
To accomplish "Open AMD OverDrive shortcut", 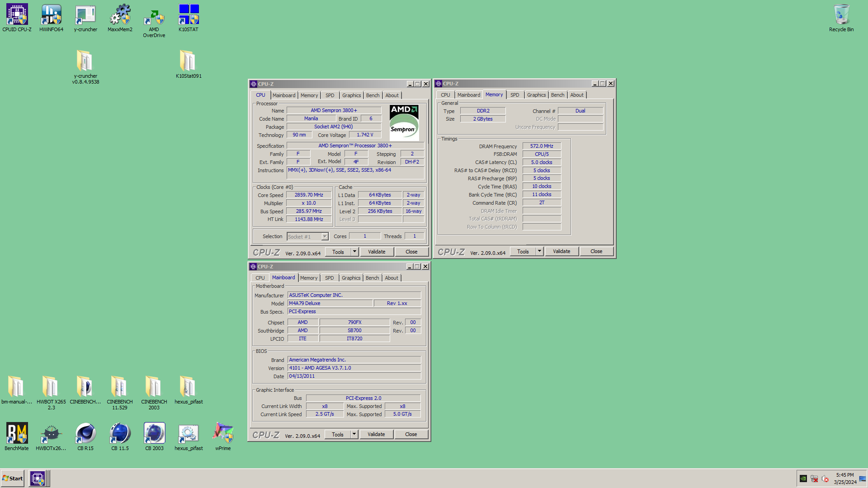I will (x=154, y=21).
